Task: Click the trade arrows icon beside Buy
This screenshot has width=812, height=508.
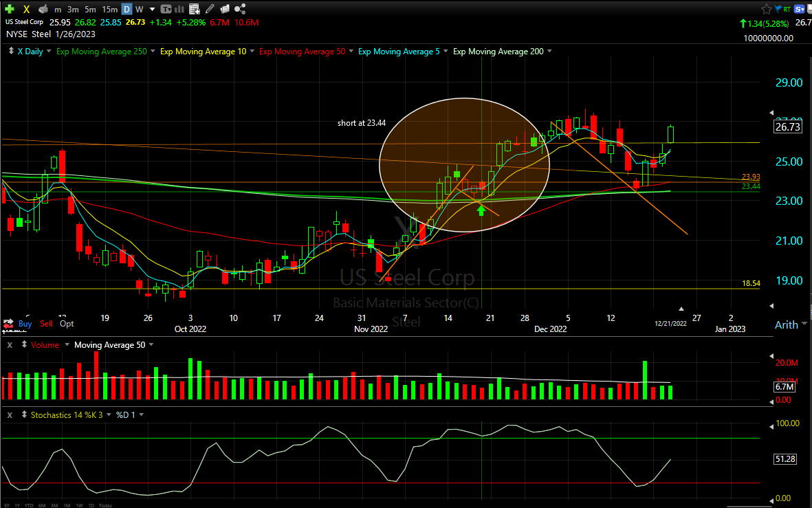Action: [8, 324]
